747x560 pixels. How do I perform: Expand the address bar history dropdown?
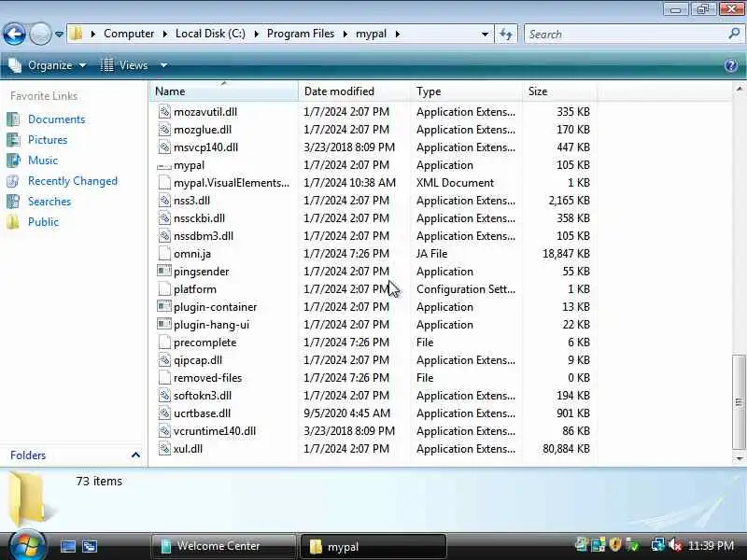point(485,35)
